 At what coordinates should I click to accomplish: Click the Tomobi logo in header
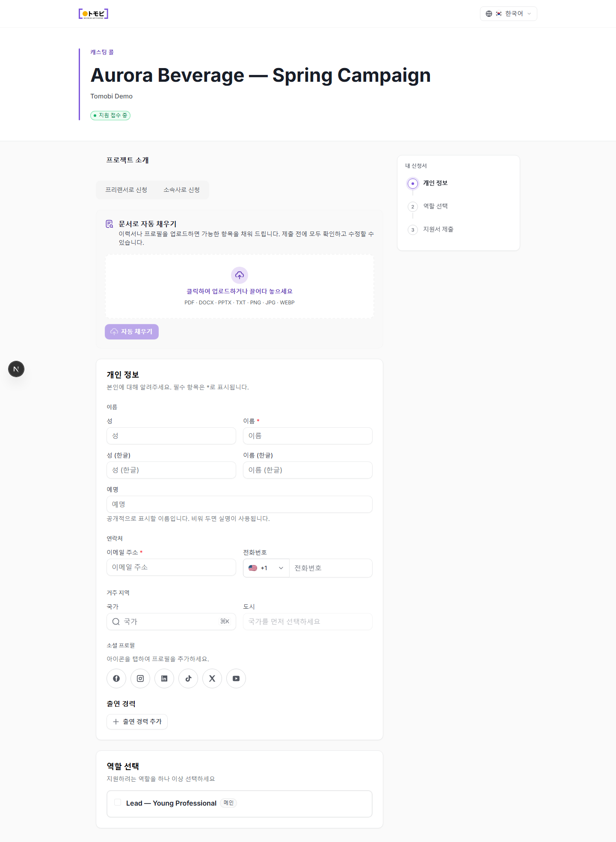pyautogui.click(x=93, y=14)
